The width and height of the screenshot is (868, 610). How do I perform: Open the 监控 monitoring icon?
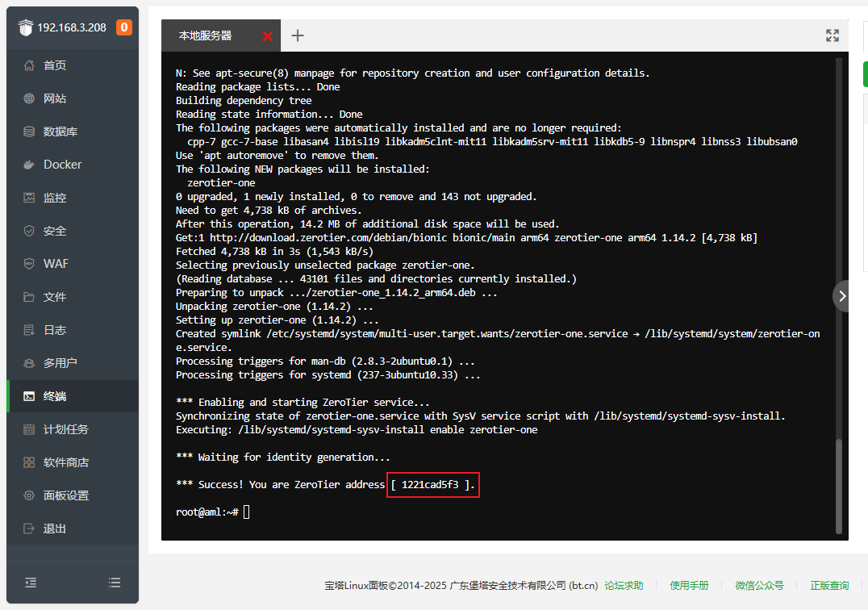[x=29, y=198]
